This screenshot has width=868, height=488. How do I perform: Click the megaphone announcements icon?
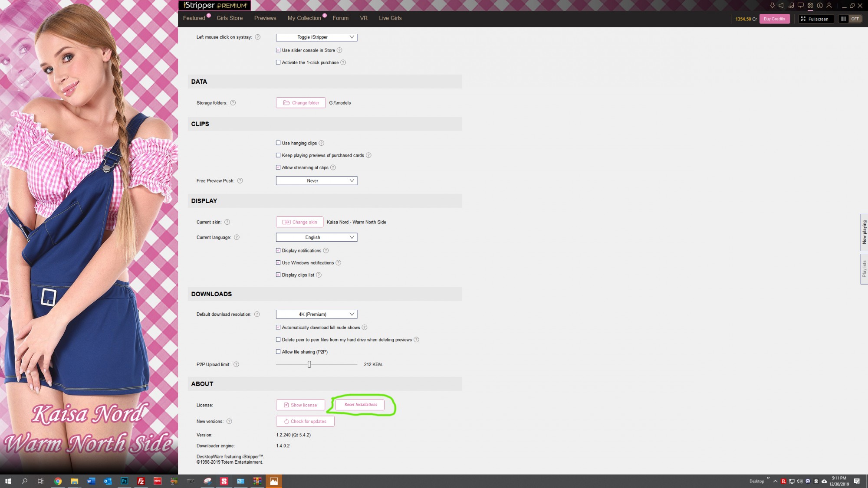[x=781, y=6]
